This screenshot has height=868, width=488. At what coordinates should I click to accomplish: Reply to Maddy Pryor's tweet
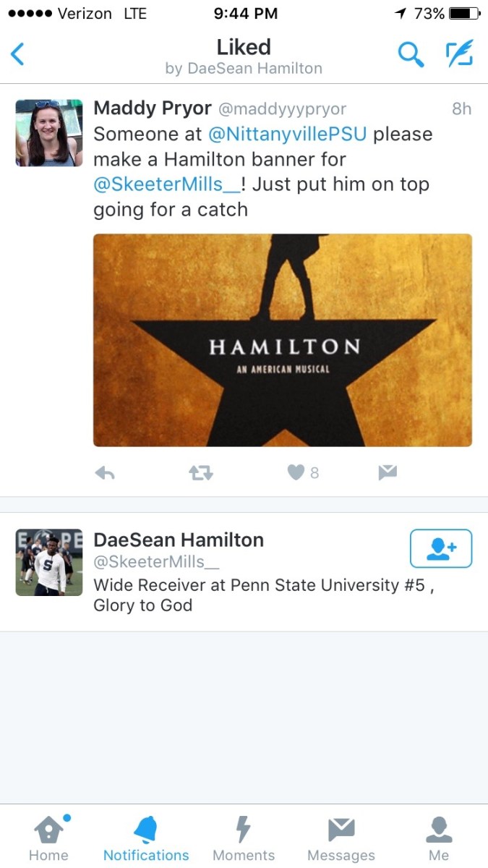click(106, 473)
